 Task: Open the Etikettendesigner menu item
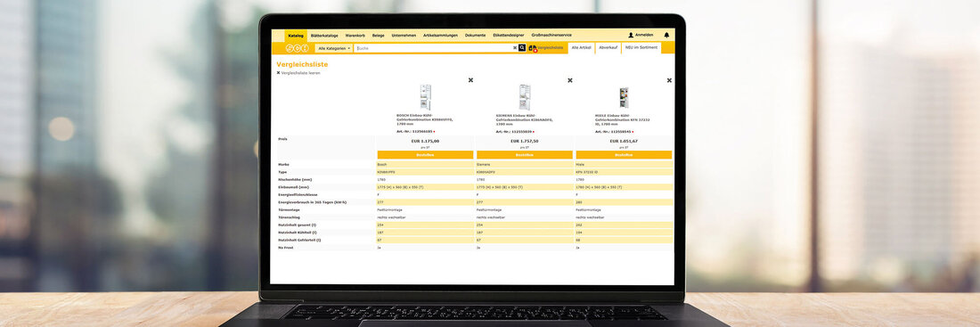click(x=509, y=35)
